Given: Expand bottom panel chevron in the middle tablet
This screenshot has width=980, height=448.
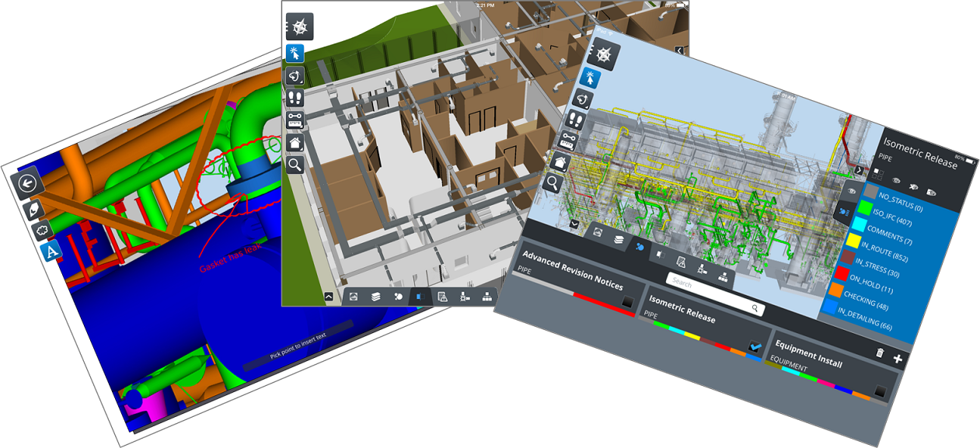Looking at the screenshot, I should coord(330,296).
